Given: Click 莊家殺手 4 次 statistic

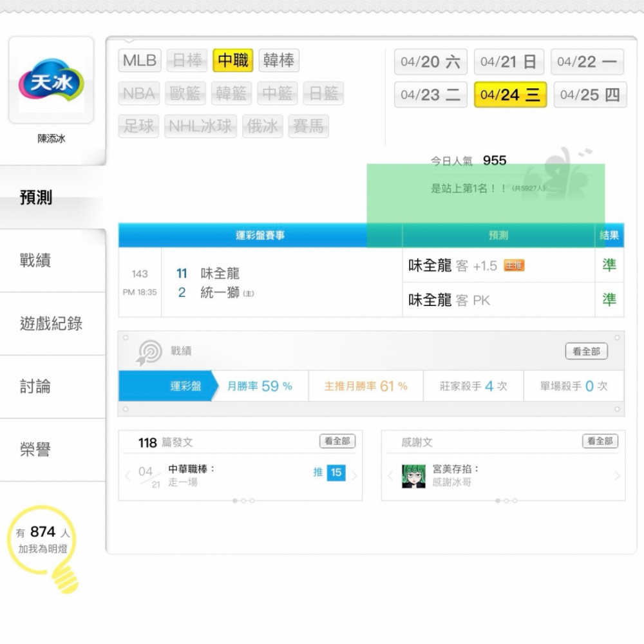Looking at the screenshot, I should click(x=473, y=386).
